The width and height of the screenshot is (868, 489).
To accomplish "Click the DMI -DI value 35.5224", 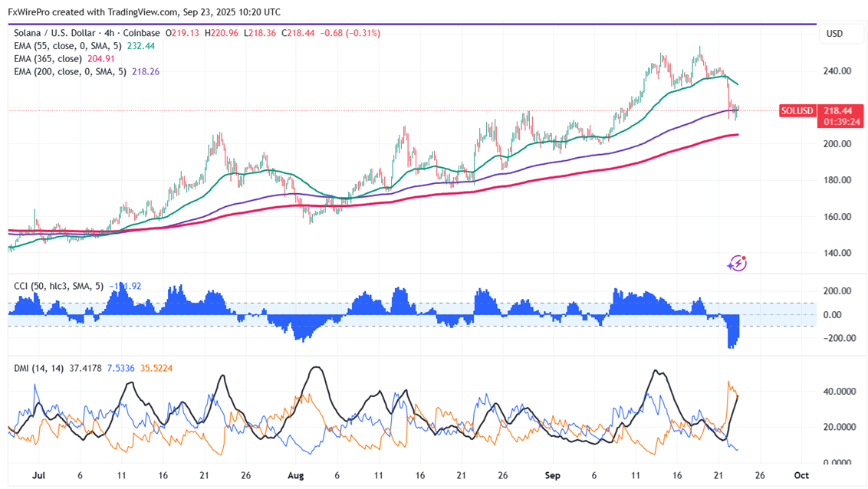I will click(x=156, y=368).
